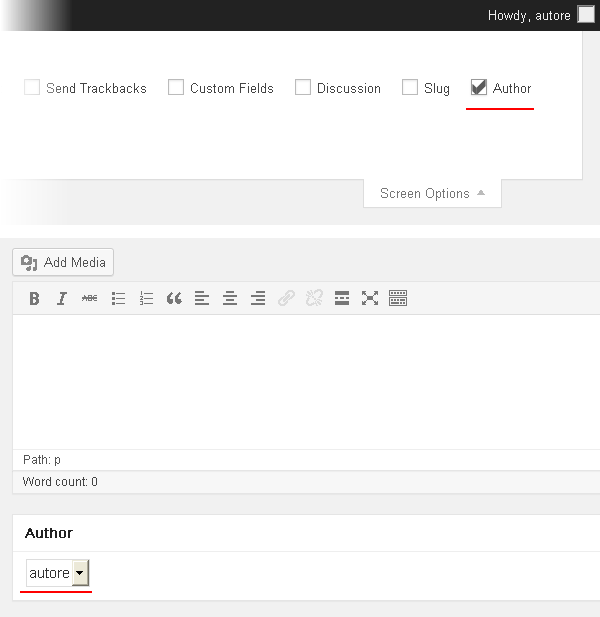Image resolution: width=600 pixels, height=617 pixels.
Task: Enable the Discussion checkbox
Action: point(303,87)
